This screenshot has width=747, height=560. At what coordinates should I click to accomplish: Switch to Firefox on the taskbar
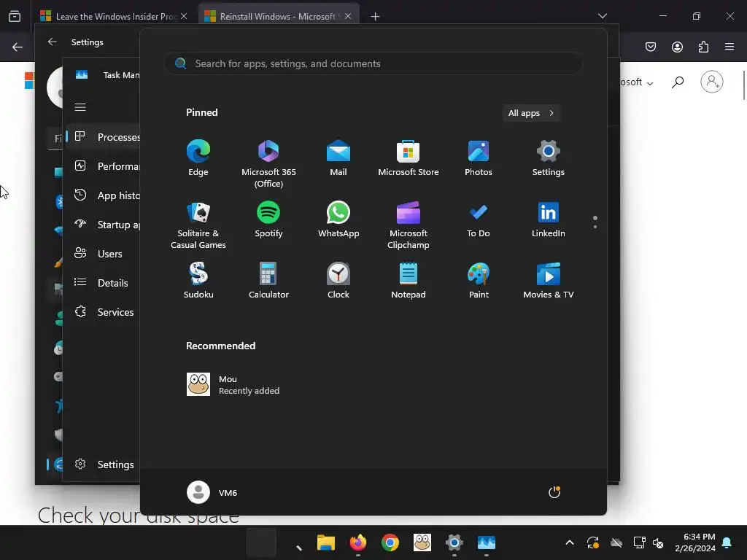click(357, 542)
